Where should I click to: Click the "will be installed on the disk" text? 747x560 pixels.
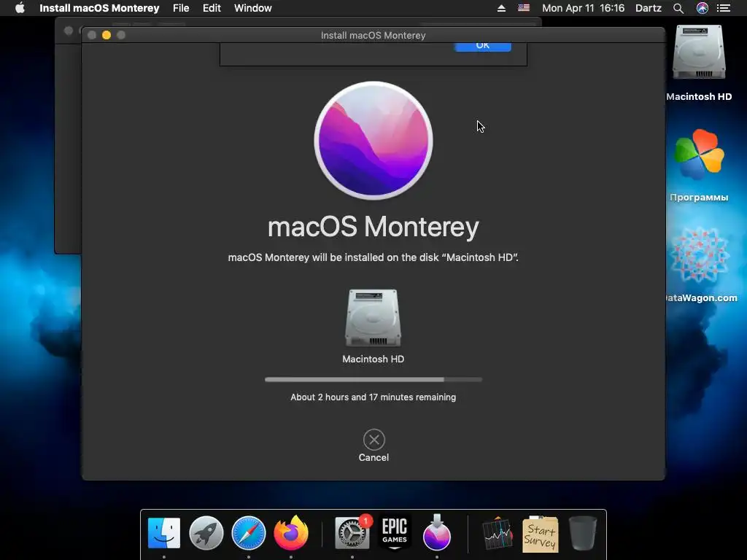tap(375, 257)
